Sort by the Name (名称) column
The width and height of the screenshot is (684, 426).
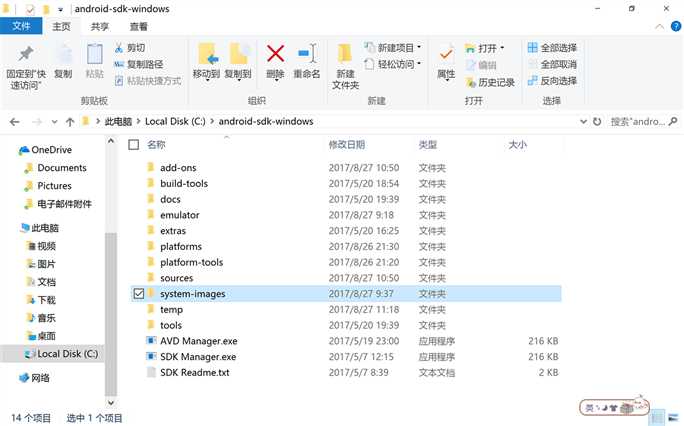156,145
